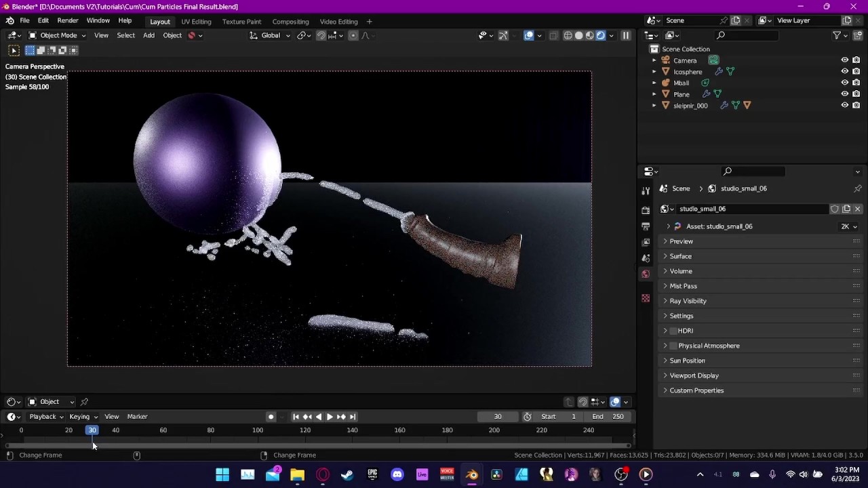The height and width of the screenshot is (488, 868).
Task: Enable the Physical Atmosphere checkbox
Action: [x=673, y=346]
